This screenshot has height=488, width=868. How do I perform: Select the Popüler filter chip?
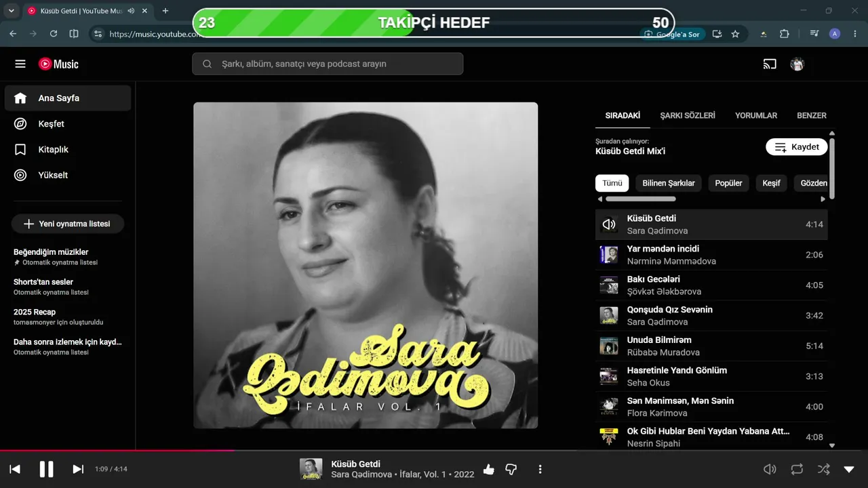729,183
